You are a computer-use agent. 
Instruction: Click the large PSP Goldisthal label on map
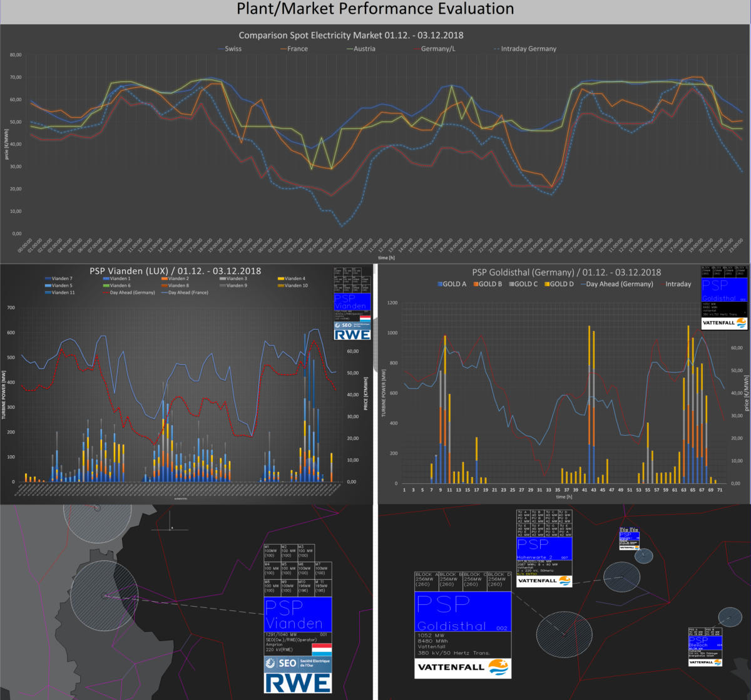463,612
